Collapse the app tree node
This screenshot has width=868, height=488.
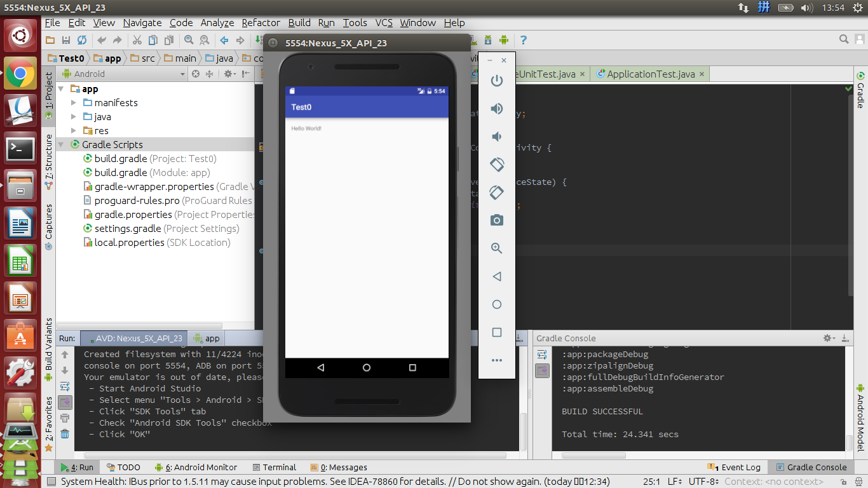(61, 89)
